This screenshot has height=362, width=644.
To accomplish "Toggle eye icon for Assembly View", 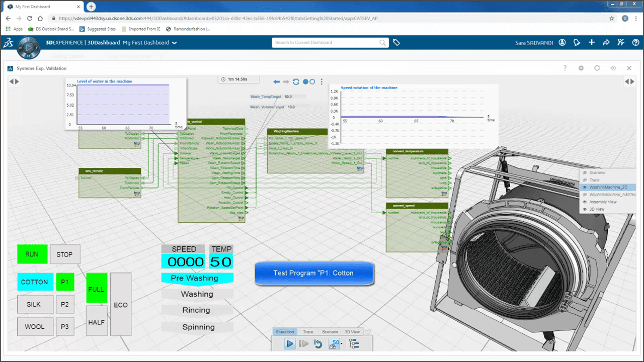I will pyautogui.click(x=585, y=202).
